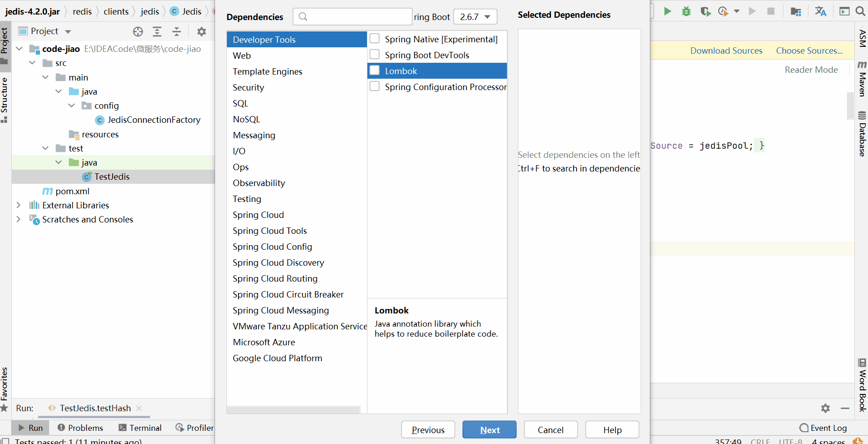Click the editor vertical scrollbar

[x=850, y=106]
